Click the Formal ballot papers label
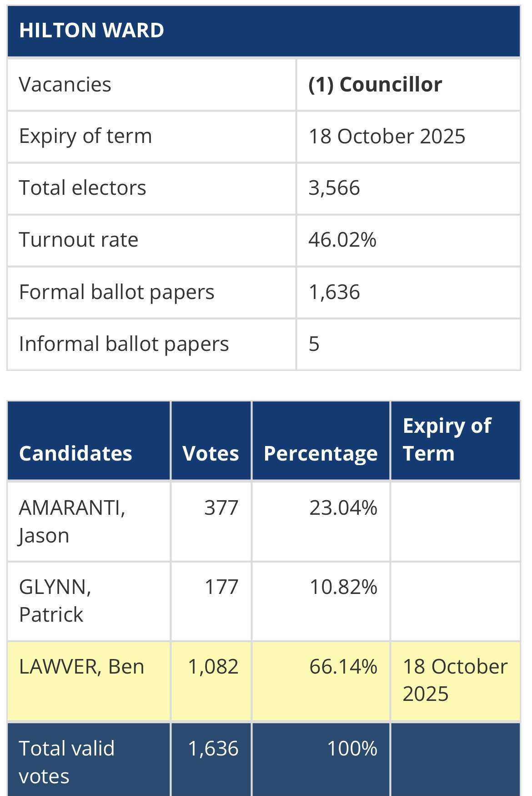532x796 pixels. click(116, 292)
